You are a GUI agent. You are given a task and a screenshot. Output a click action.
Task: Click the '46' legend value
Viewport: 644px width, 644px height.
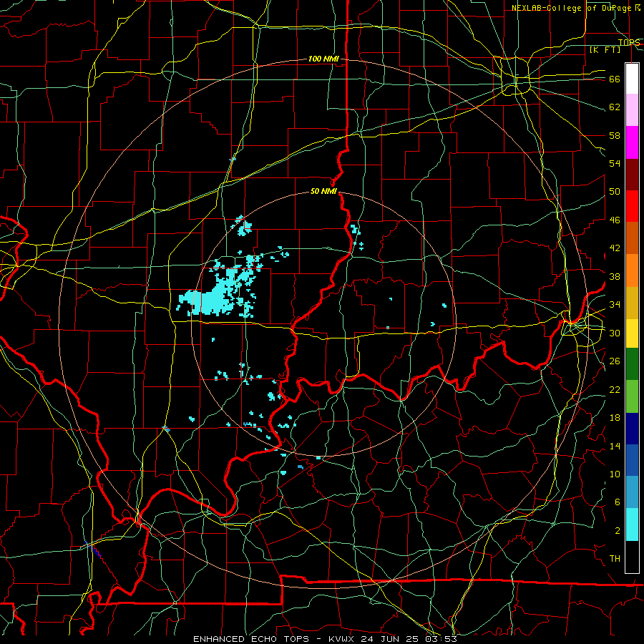pos(615,220)
